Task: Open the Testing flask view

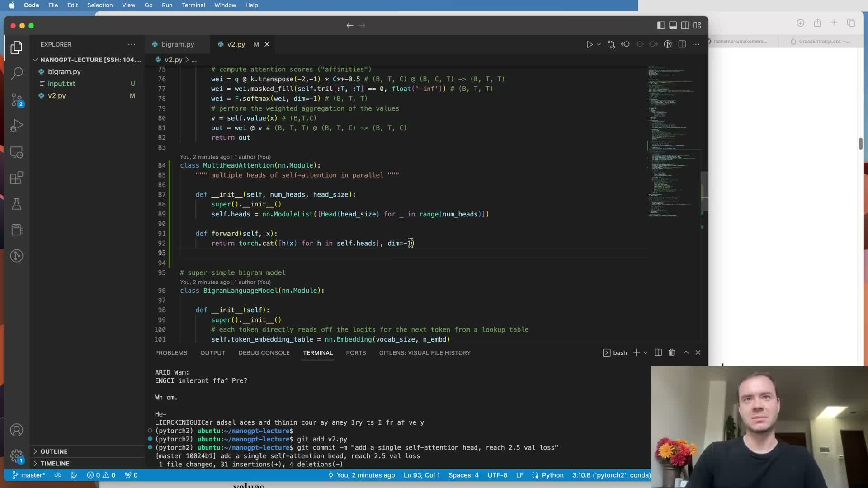Action: tap(17, 204)
